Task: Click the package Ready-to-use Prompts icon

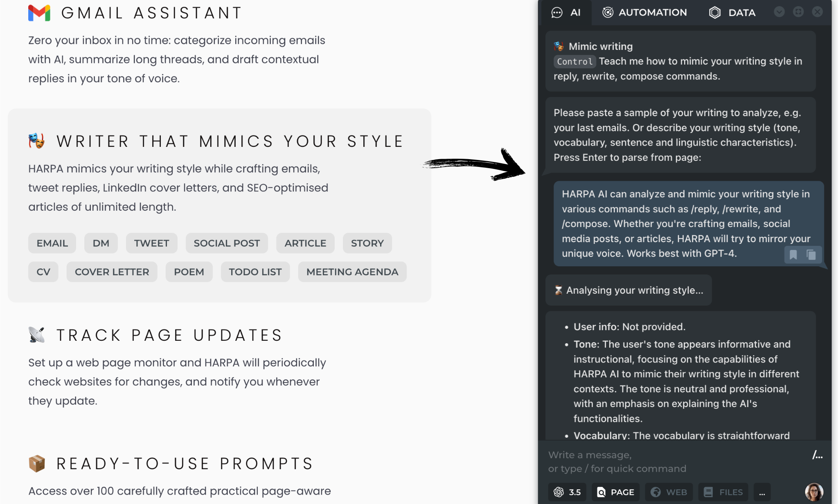Action: point(37,464)
